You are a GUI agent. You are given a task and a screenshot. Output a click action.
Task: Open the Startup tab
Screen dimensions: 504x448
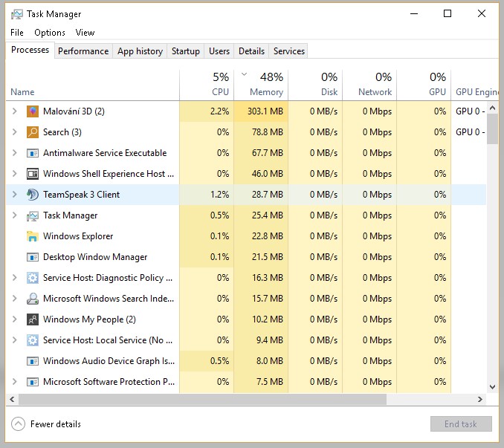pyautogui.click(x=185, y=51)
